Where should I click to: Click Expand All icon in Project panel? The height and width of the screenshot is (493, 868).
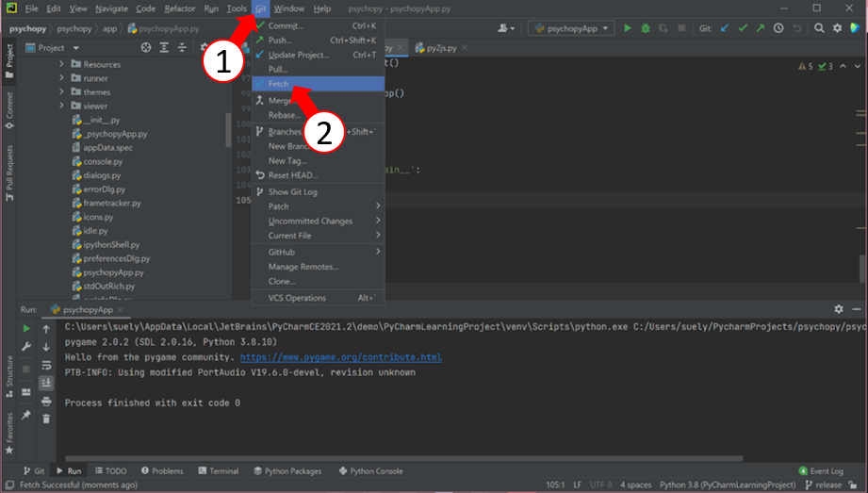coord(164,48)
